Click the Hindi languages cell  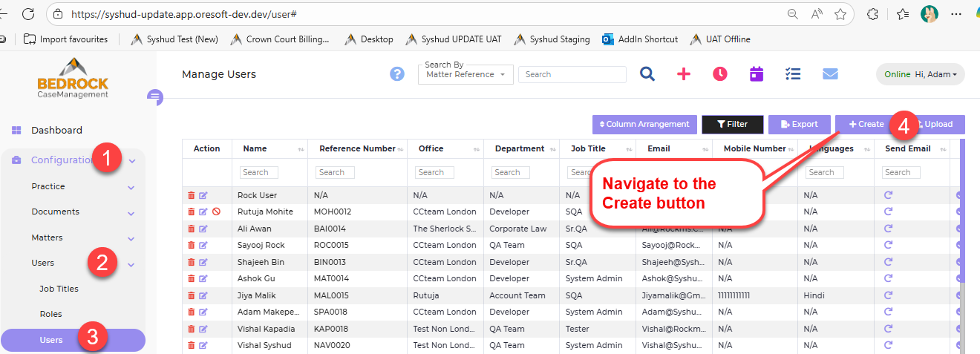814,295
